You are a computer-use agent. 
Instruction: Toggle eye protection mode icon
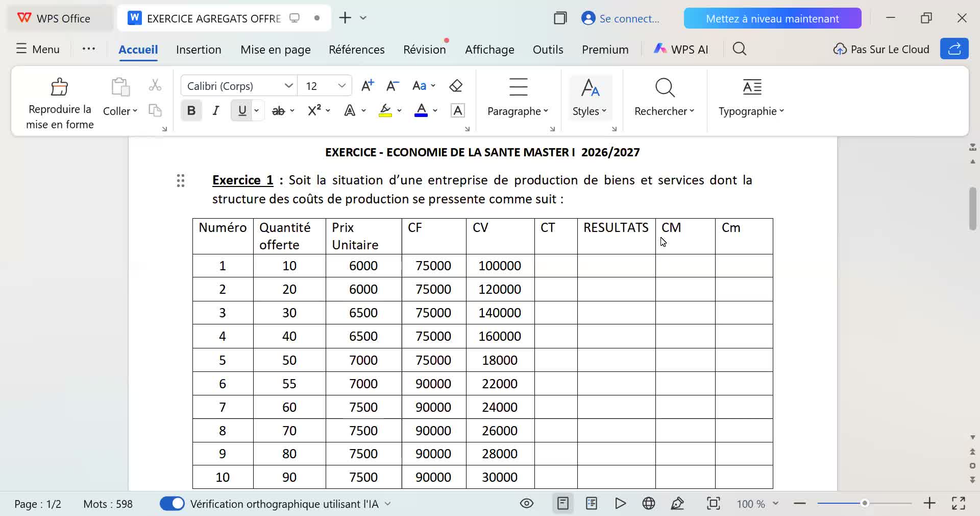click(527, 504)
